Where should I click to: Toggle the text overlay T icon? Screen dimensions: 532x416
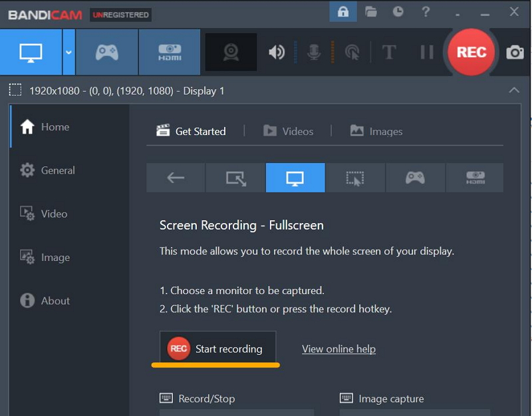point(389,53)
